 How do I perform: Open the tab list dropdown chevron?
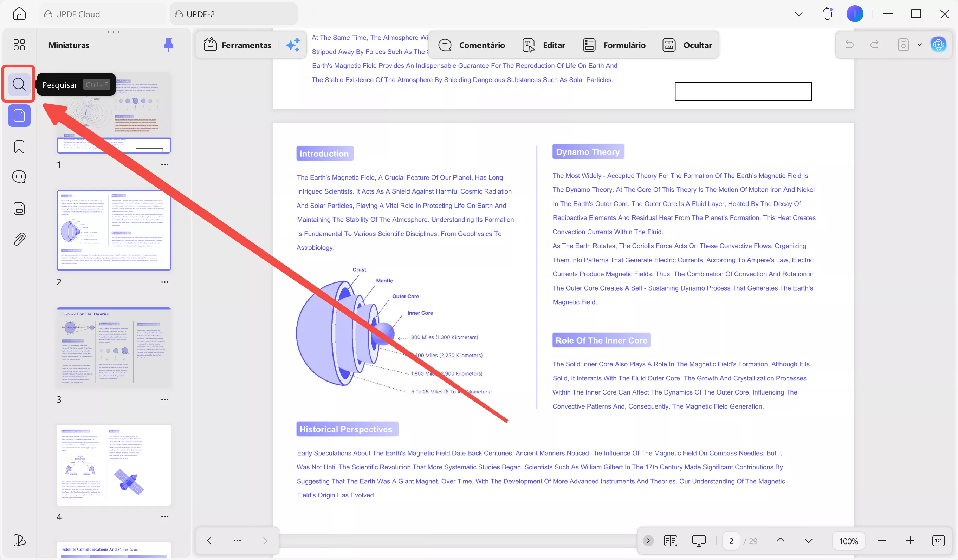(798, 14)
